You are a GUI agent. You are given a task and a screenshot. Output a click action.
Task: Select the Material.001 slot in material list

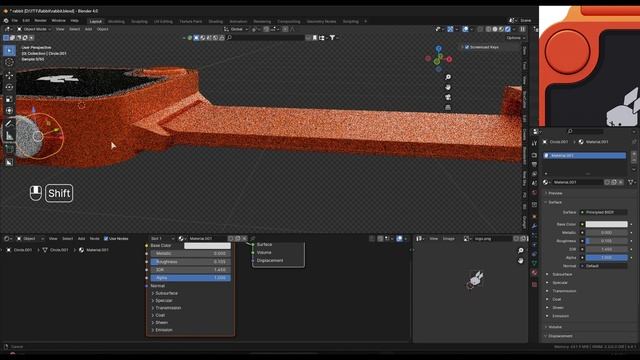(x=584, y=156)
